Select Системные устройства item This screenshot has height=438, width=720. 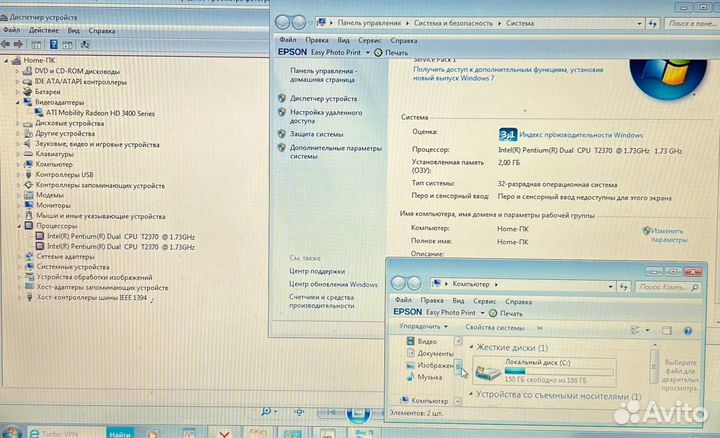73,267
